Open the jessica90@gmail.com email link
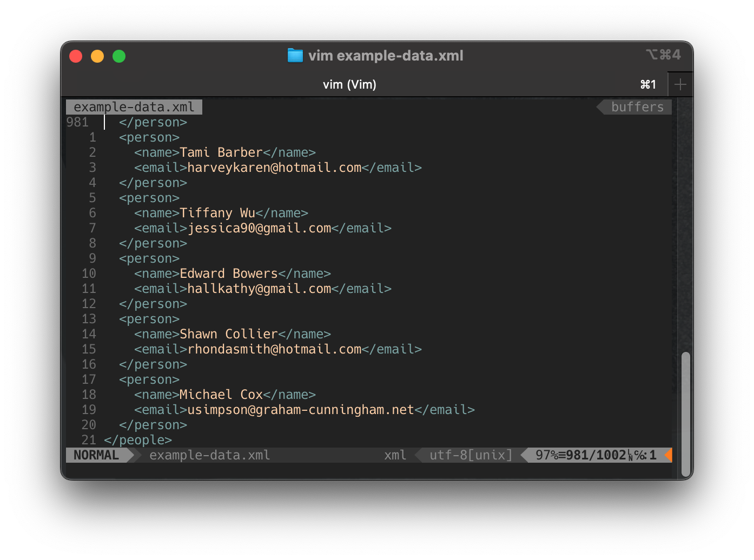 tap(259, 228)
